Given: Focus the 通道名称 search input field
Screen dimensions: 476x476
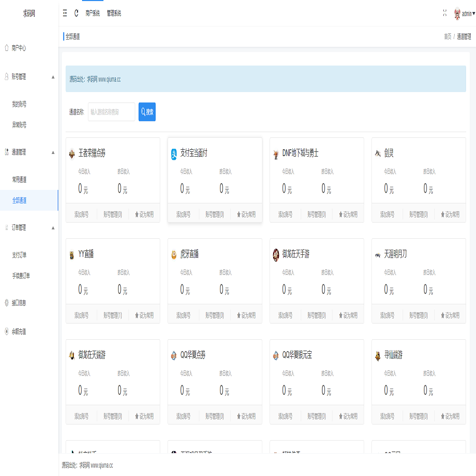Looking at the screenshot, I should (x=111, y=112).
